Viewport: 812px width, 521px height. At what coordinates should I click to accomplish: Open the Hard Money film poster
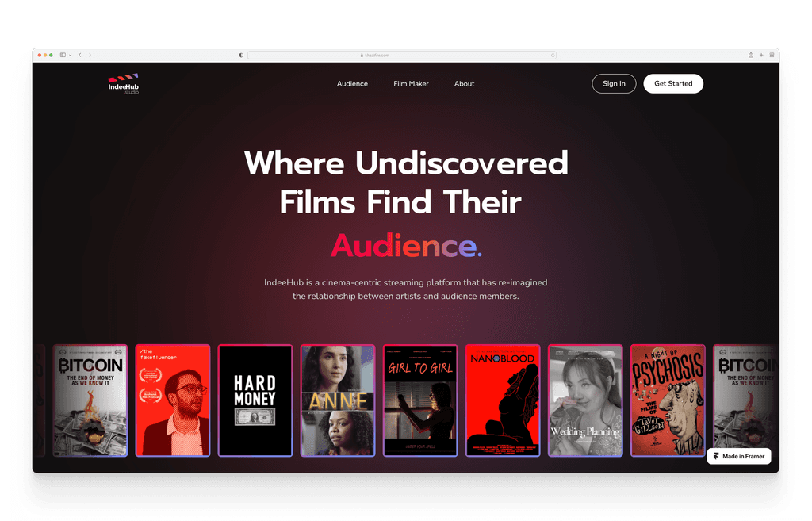(x=255, y=400)
